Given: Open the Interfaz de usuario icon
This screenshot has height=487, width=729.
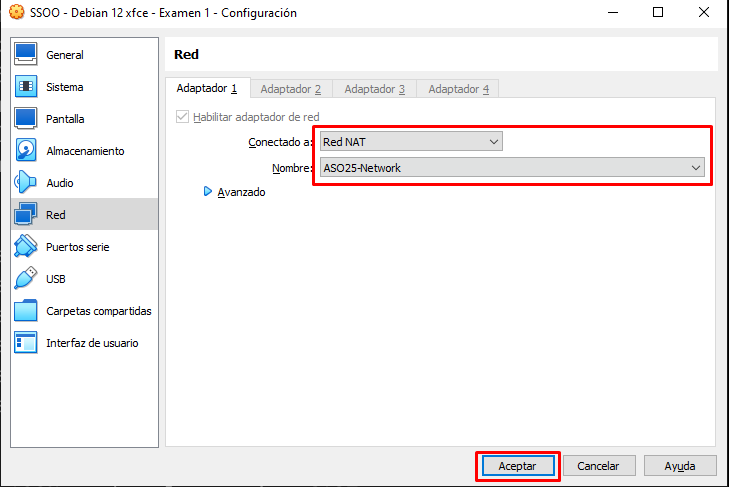Looking at the screenshot, I should coord(26,343).
